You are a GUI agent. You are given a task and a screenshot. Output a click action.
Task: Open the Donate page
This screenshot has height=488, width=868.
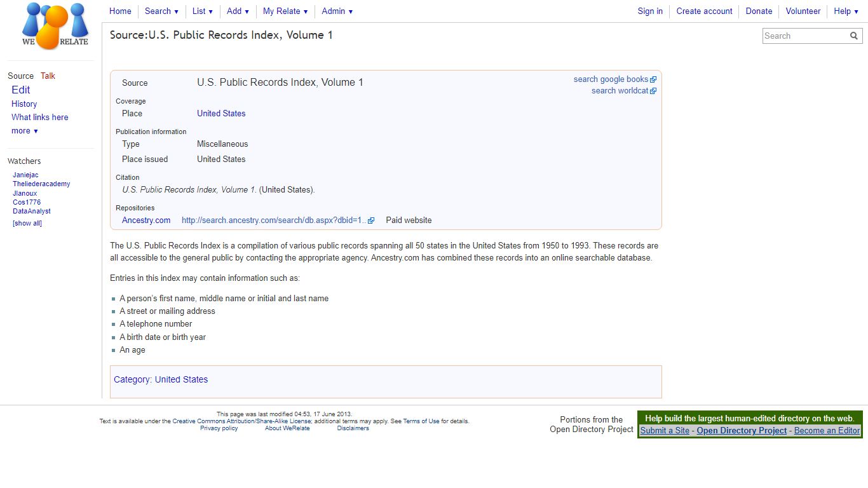point(759,11)
